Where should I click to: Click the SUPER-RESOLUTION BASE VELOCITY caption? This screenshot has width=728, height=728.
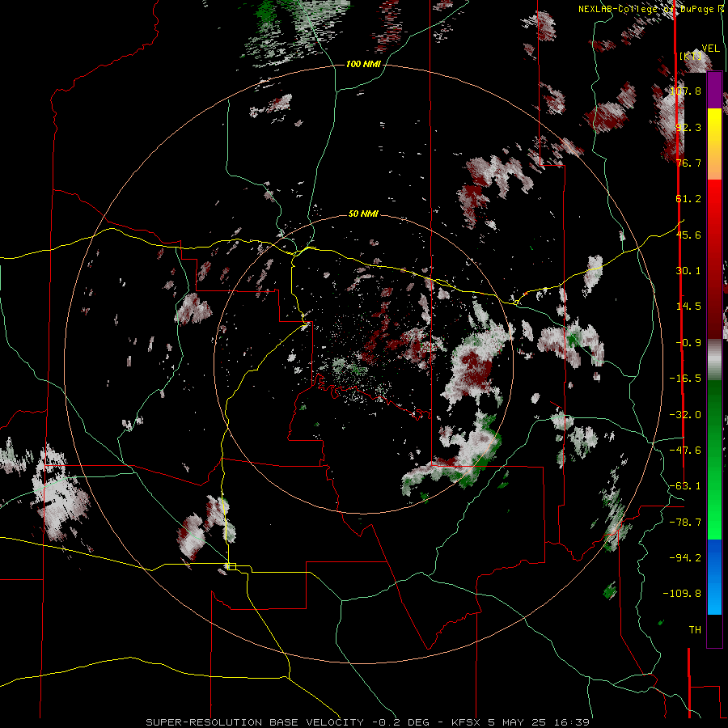tap(368, 722)
